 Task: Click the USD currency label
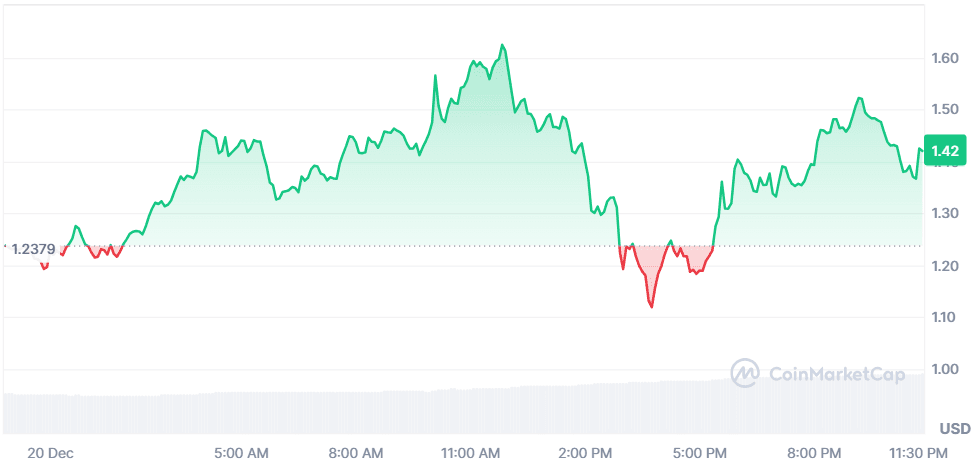click(954, 429)
